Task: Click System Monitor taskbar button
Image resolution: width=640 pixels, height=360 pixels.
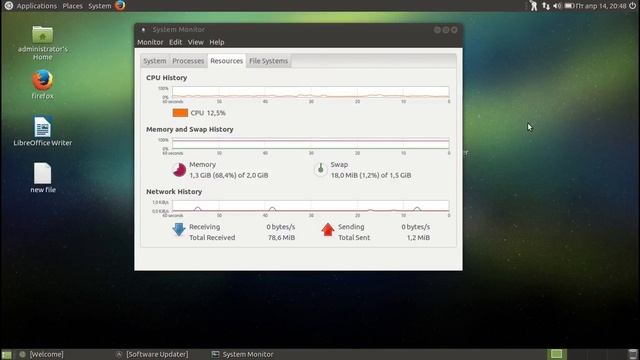Action: click(x=242, y=354)
